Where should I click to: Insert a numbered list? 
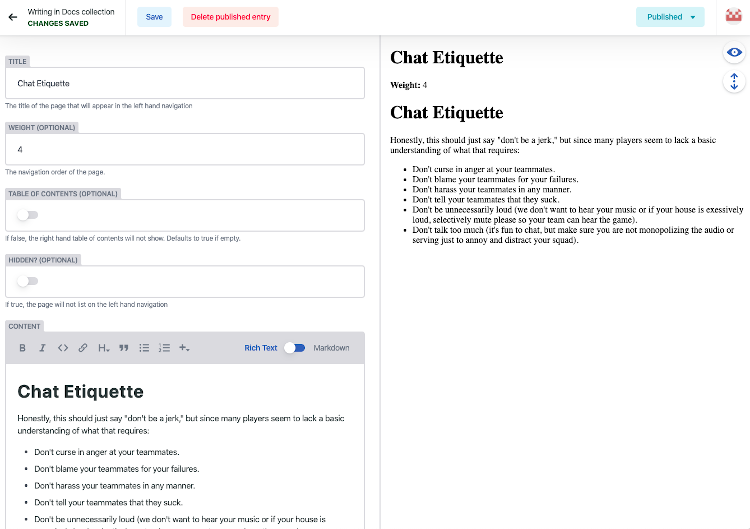click(164, 348)
